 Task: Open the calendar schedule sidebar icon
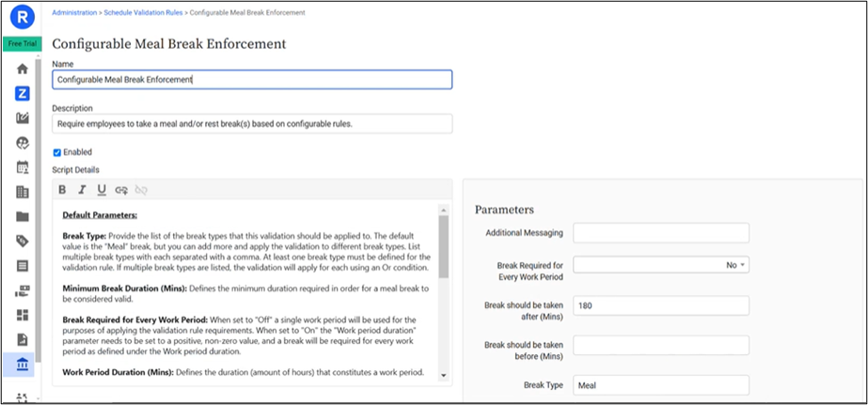(23, 167)
